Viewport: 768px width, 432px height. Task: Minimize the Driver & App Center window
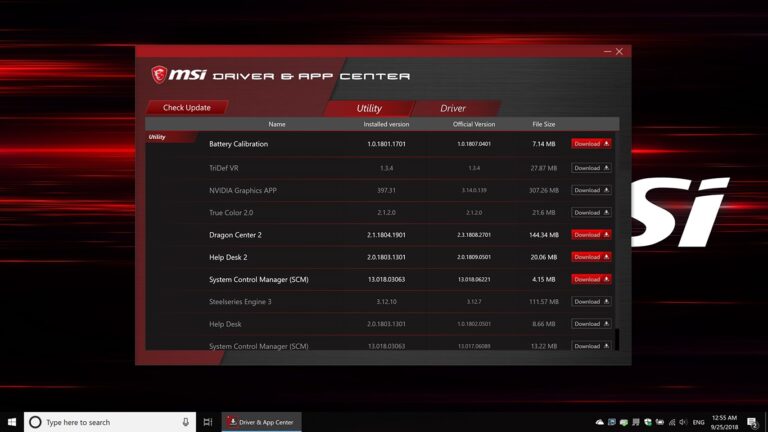coord(607,51)
